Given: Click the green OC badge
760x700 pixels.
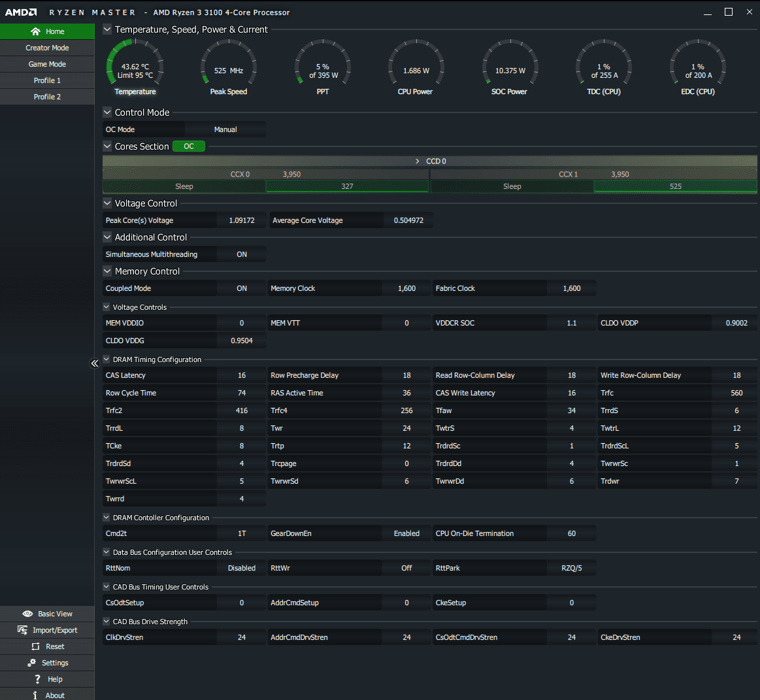Looking at the screenshot, I should click(x=189, y=146).
